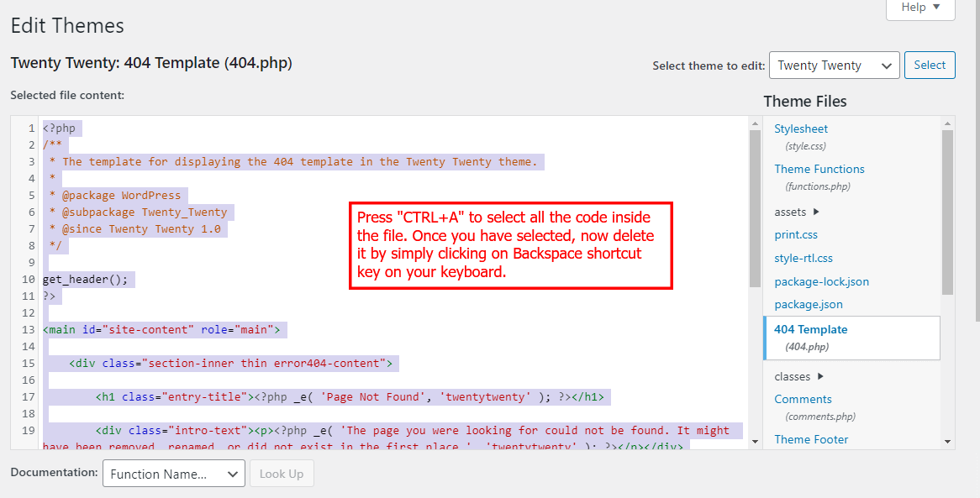980x498 pixels.
Task: Select the 404 Template file
Action: coord(810,330)
